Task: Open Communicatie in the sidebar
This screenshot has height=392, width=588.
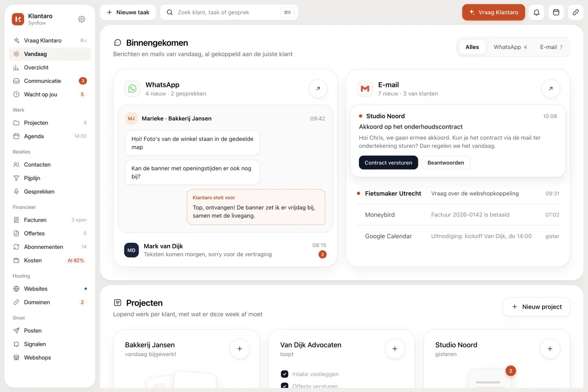Action: click(50, 81)
